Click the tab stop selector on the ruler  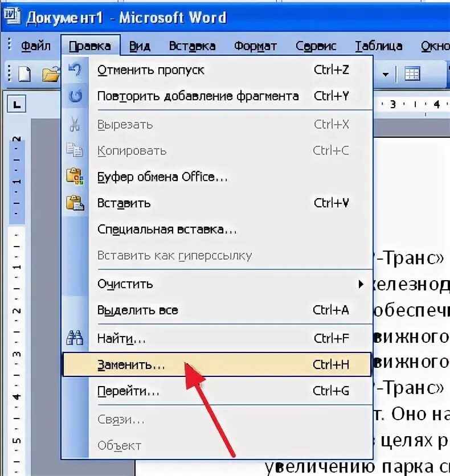click(17, 104)
